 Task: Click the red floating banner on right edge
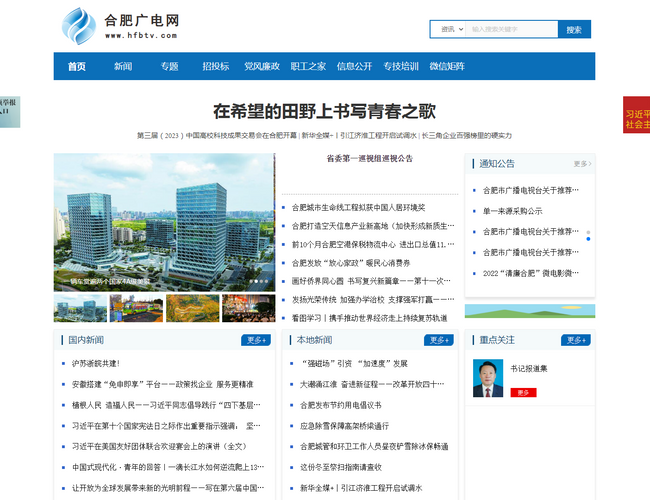[636, 115]
